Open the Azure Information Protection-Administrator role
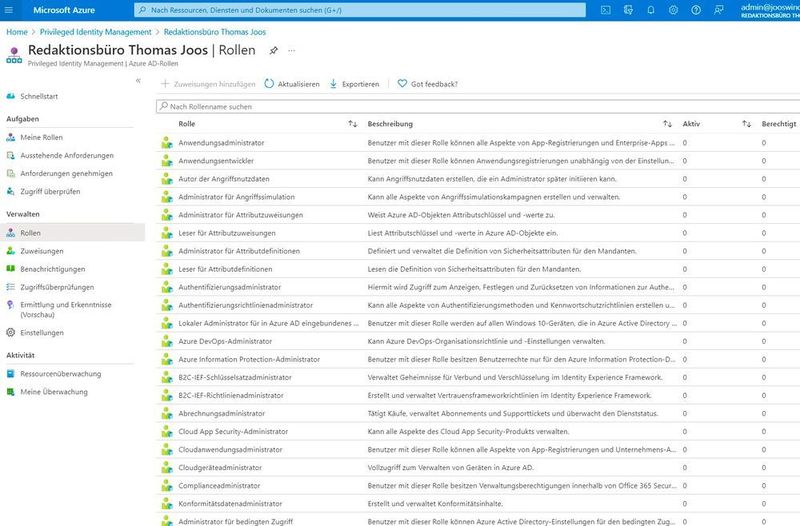The image size is (800, 526). pos(249,360)
